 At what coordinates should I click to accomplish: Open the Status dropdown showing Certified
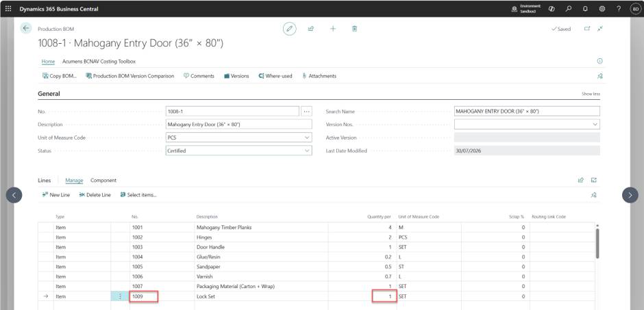(x=307, y=151)
